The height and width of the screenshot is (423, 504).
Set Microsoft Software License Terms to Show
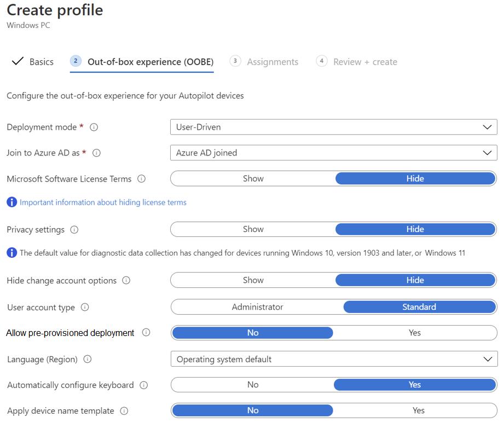click(253, 178)
